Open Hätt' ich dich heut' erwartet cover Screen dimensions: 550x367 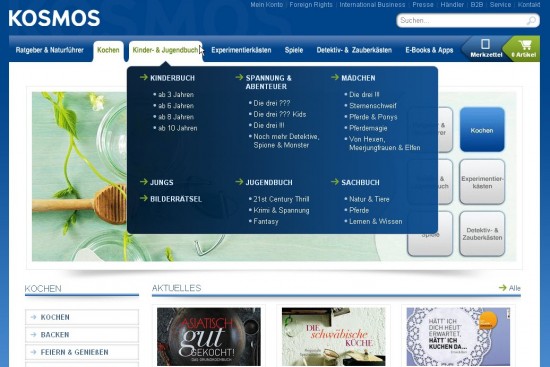pos(458,337)
